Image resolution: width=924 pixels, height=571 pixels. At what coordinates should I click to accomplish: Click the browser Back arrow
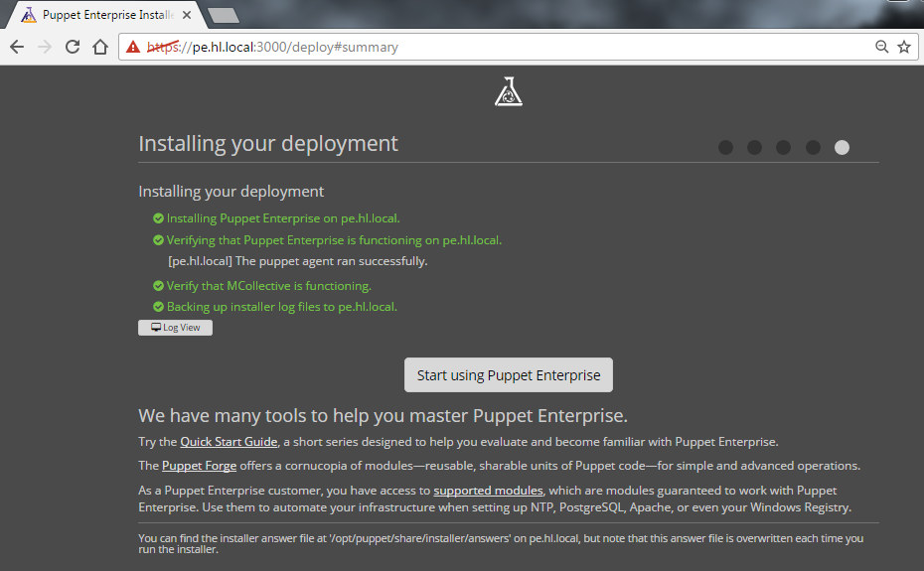pos(17,47)
